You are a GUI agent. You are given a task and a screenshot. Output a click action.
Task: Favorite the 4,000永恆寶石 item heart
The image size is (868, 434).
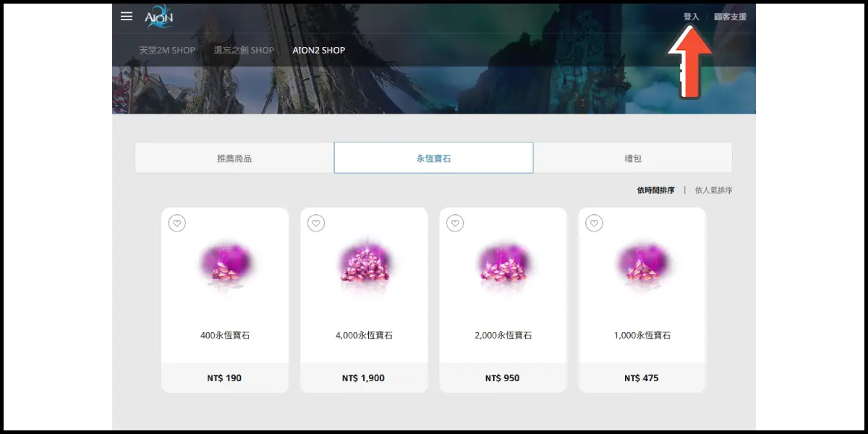pyautogui.click(x=316, y=224)
